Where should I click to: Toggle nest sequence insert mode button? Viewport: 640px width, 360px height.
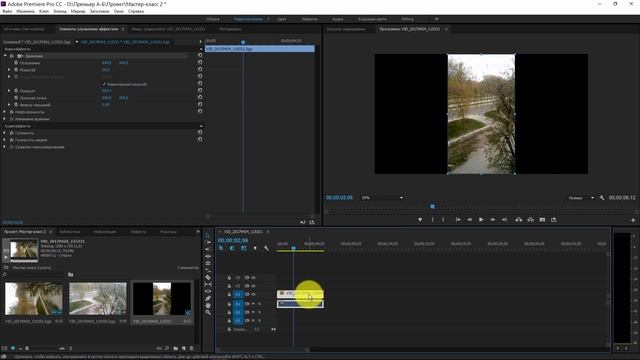pyautogui.click(x=221, y=248)
